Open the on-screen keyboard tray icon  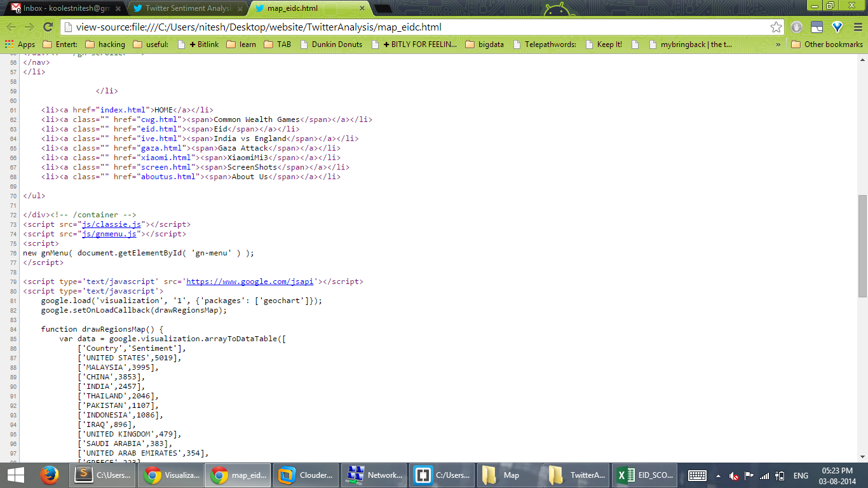point(697,475)
